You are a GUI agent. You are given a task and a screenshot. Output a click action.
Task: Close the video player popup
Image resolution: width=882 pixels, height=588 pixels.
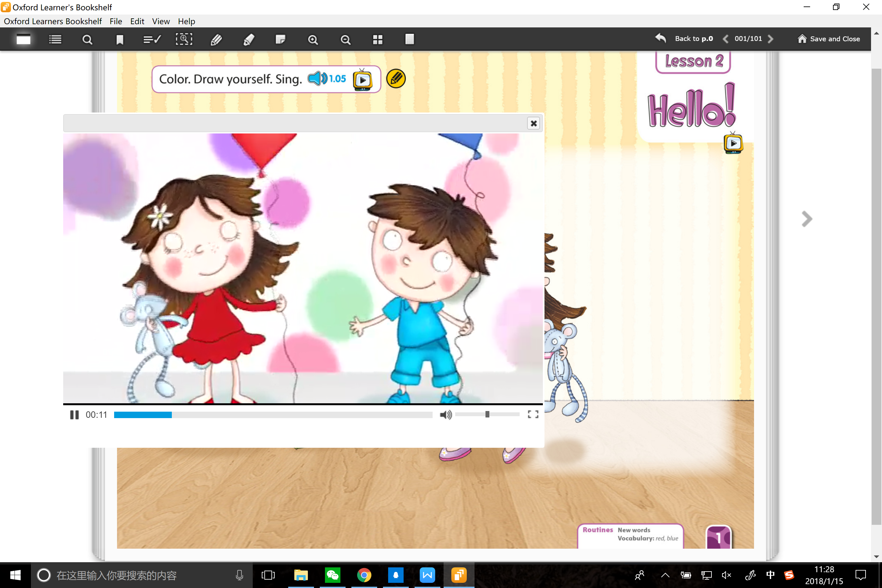[533, 123]
